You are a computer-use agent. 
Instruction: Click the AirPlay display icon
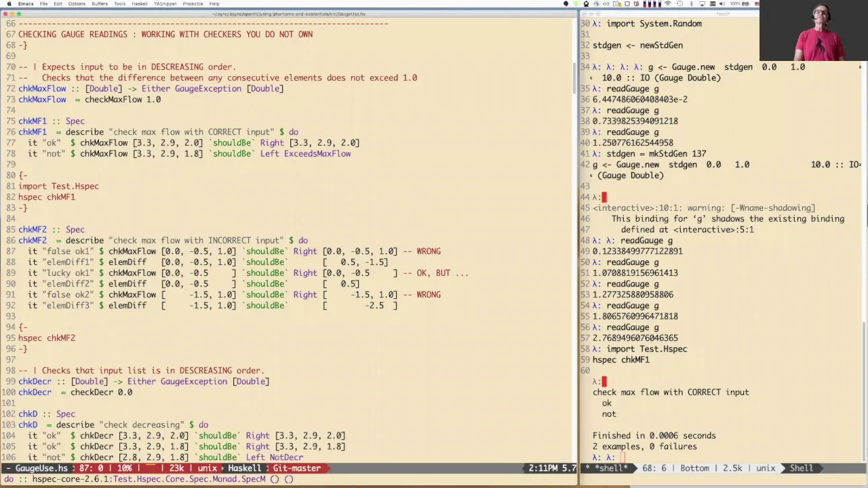702,3
